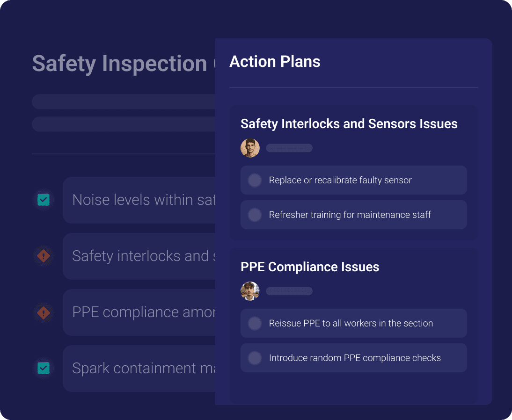The height and width of the screenshot is (420, 512).
Task: Click the assignee name placeholder under Safety Interlocks
Action: (x=289, y=148)
